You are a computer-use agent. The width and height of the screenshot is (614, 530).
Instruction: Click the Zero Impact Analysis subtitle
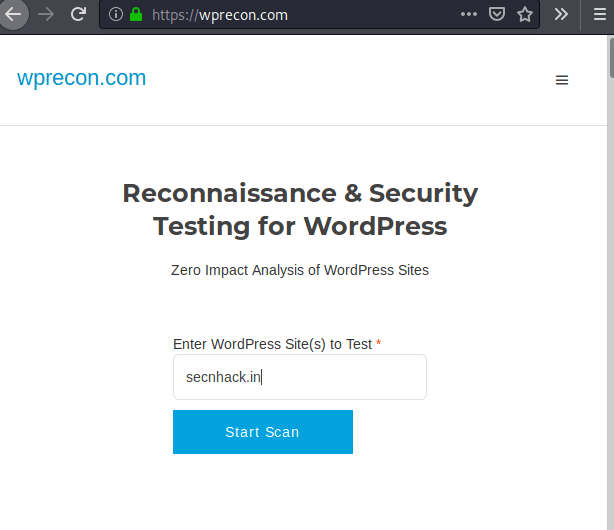300,270
